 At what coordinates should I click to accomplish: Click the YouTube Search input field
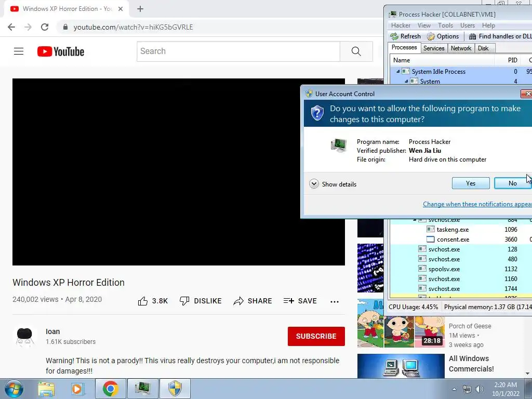tap(238, 51)
